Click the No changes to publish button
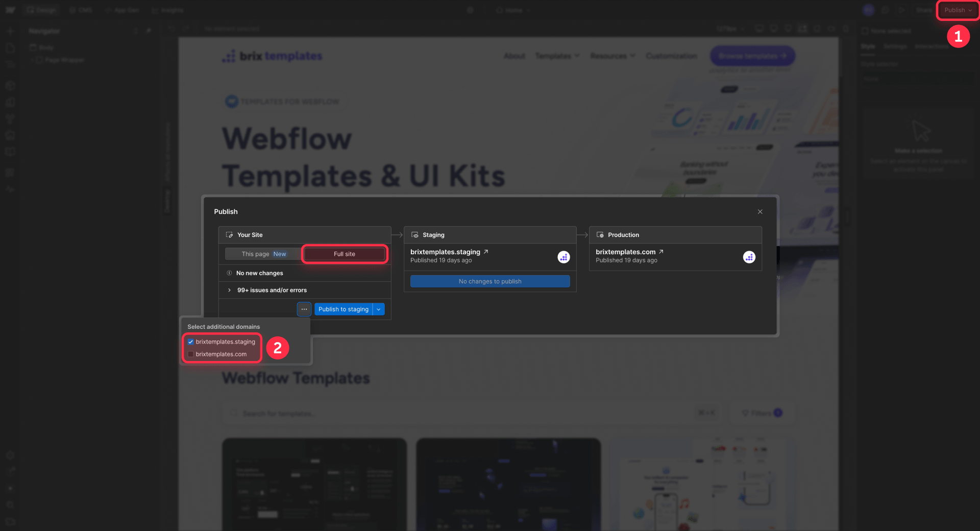Viewport: 980px width, 531px height. point(490,281)
